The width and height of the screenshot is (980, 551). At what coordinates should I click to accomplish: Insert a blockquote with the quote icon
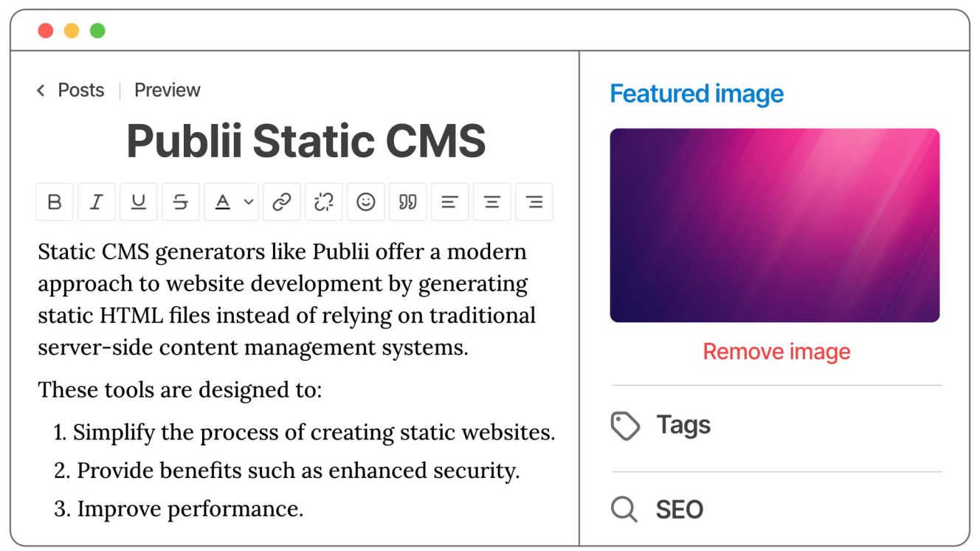tap(408, 202)
